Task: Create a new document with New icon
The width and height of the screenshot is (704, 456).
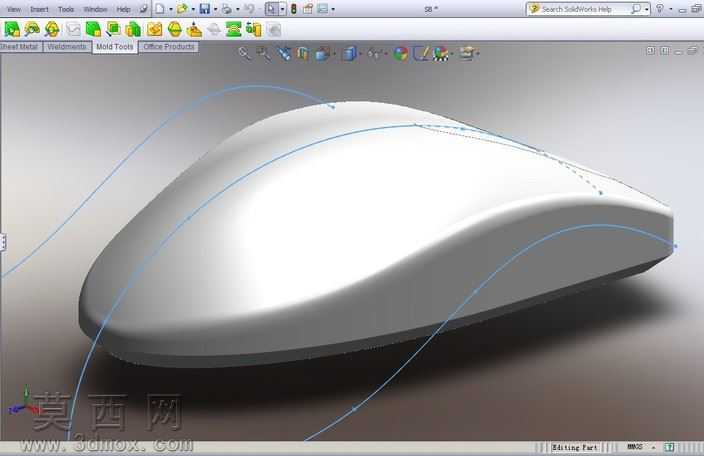Action: tap(160, 9)
